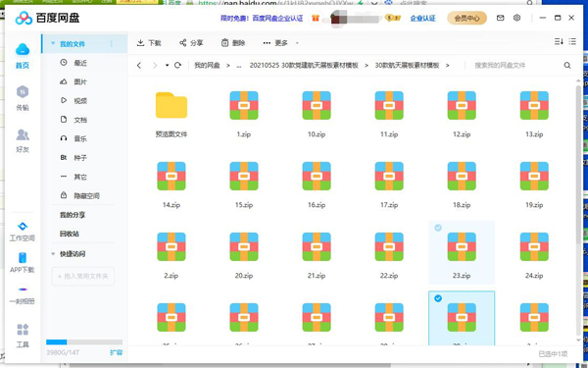Viewport: 588px width, 368px height.
Task: Go forward to next folder
Action: click(x=155, y=66)
